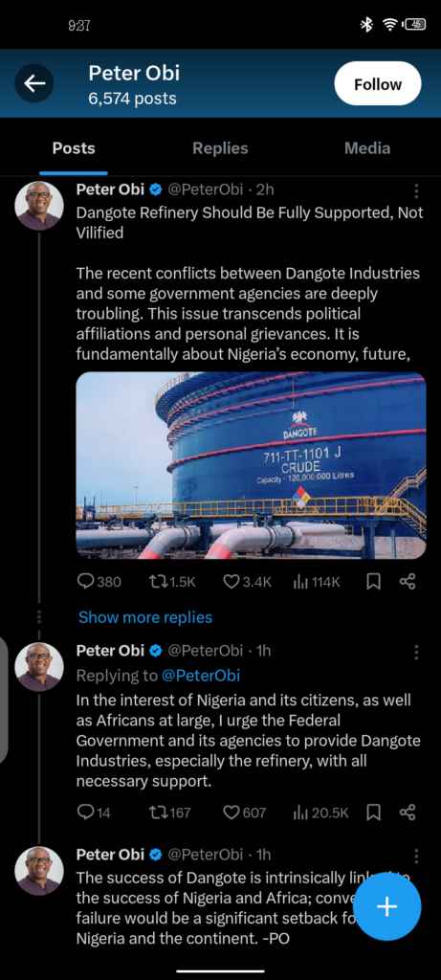
Task: Reply to the post with 380 comments
Action: click(99, 583)
